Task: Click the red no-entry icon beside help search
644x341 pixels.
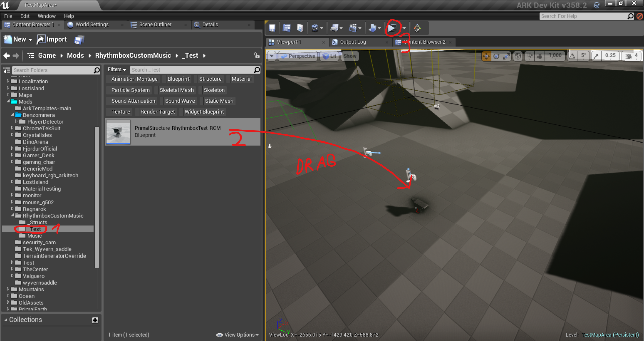Action: pyautogui.click(x=640, y=16)
